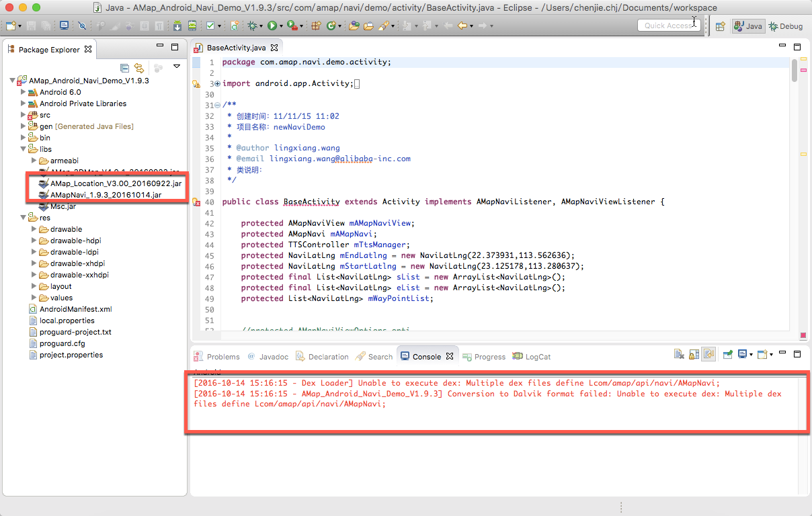
Task: Click the New Java Package icon
Action: coord(316,26)
